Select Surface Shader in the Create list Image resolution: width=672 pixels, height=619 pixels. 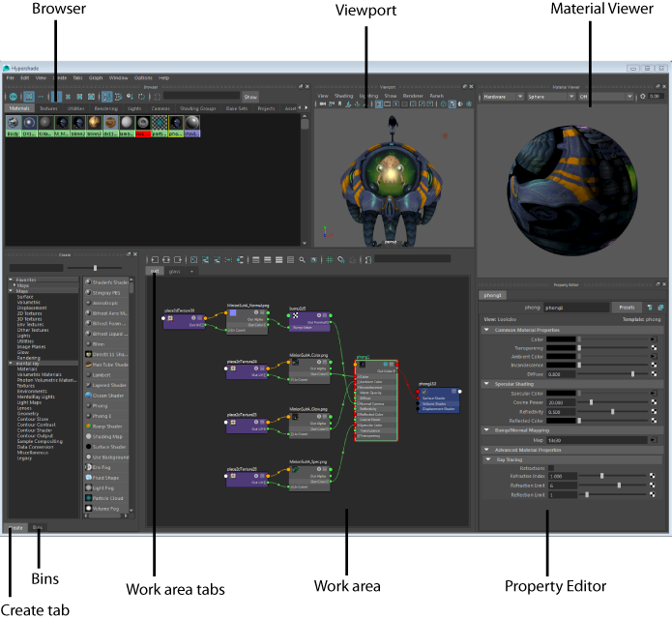pyautogui.click(x=109, y=447)
